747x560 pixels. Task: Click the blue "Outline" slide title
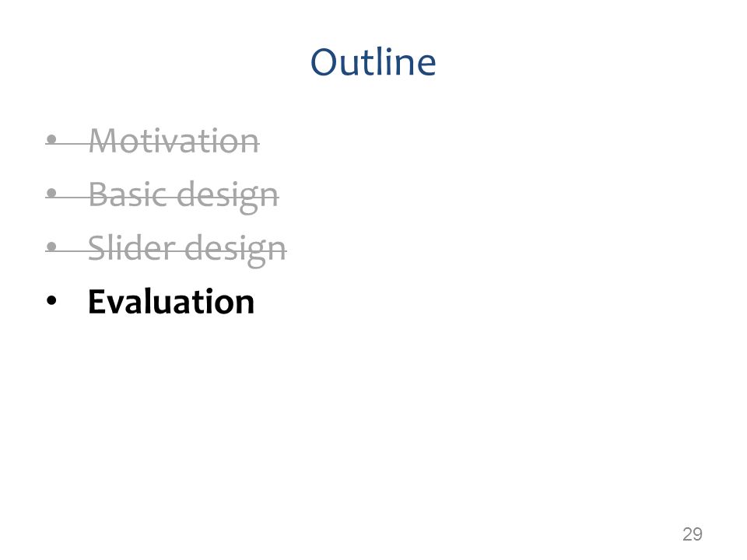coord(373,62)
